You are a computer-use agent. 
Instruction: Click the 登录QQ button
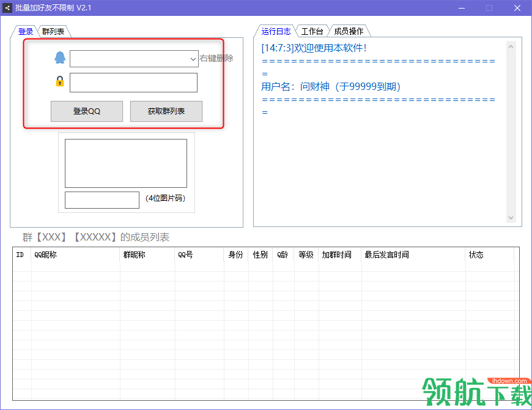(x=87, y=111)
